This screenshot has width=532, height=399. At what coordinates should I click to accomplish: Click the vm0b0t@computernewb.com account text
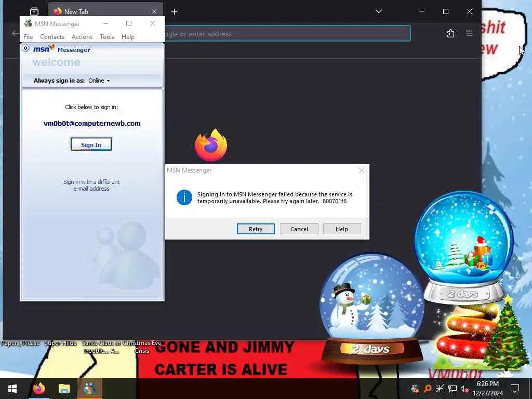(92, 124)
